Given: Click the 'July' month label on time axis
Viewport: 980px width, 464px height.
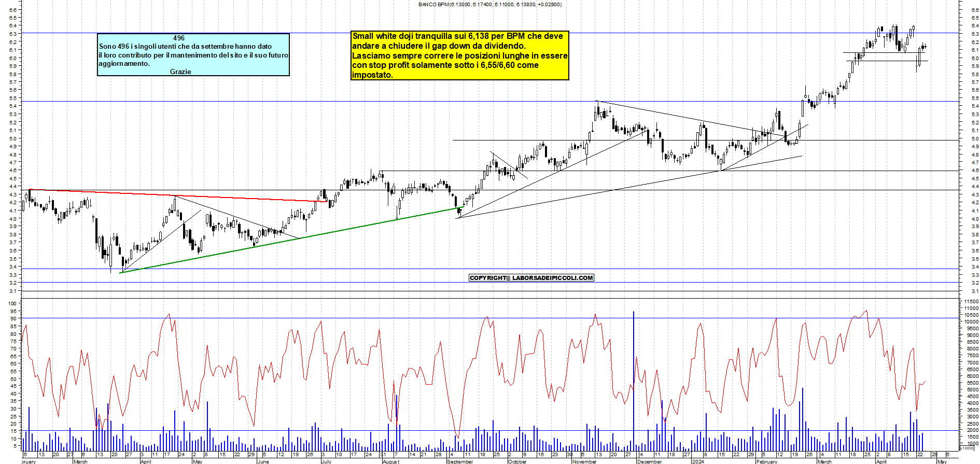Looking at the screenshot, I should (x=326, y=461).
